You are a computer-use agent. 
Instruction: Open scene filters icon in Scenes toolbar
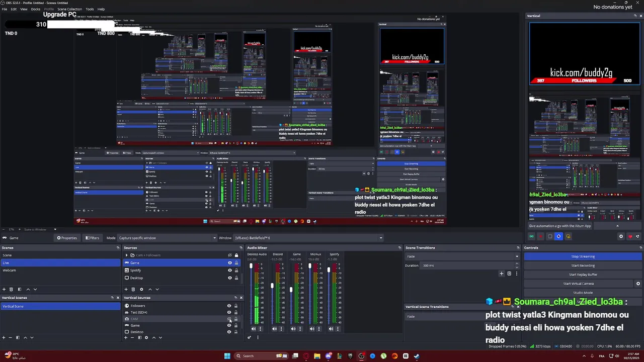coord(20,289)
